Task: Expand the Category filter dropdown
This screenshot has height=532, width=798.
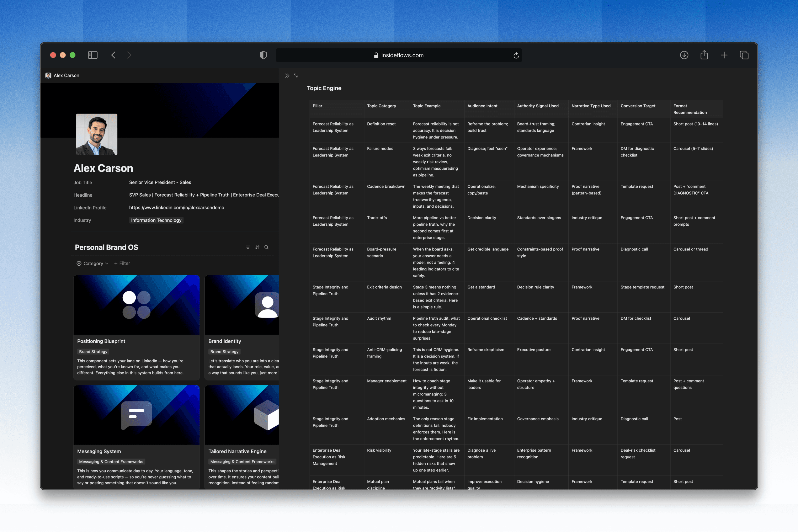Action: 93,264
